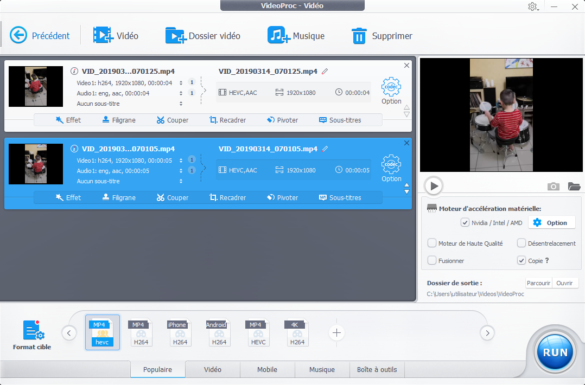Add a Dossier vidéo folder
Viewport: 585px width, 385px height.
(203, 36)
